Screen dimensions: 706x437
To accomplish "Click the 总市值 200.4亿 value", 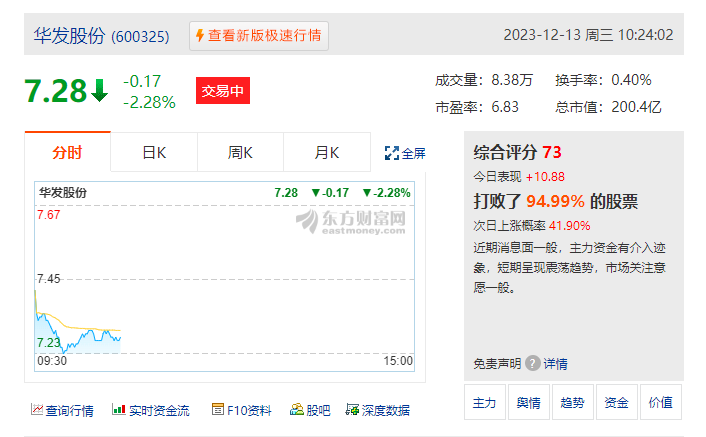I will 636,107.
